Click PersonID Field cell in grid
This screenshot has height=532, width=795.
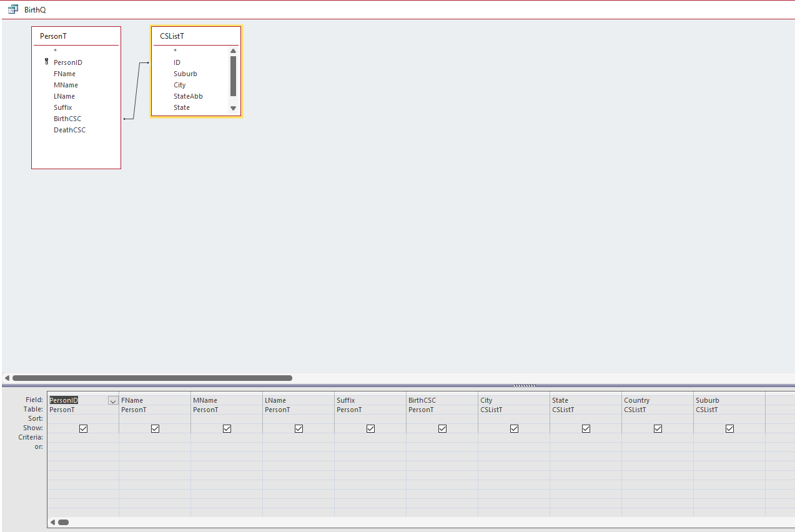[x=82, y=400]
